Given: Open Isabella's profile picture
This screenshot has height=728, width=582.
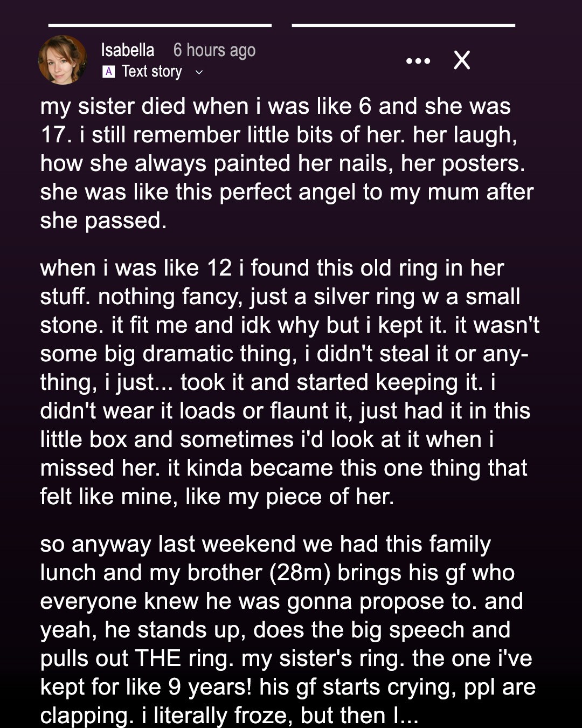Looking at the screenshot, I should [63, 60].
